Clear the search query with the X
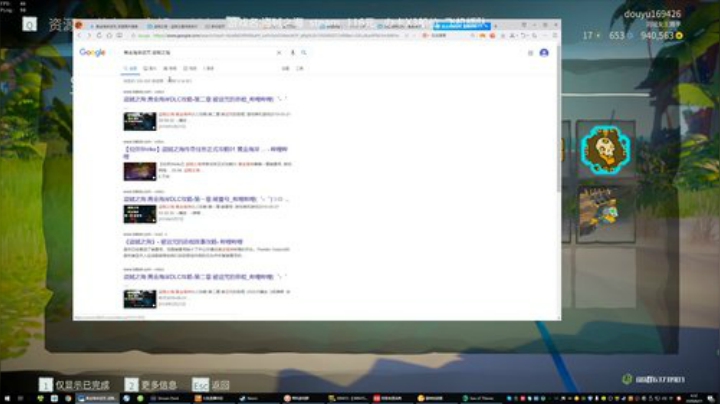The height and width of the screenshot is (404, 720). [x=279, y=53]
